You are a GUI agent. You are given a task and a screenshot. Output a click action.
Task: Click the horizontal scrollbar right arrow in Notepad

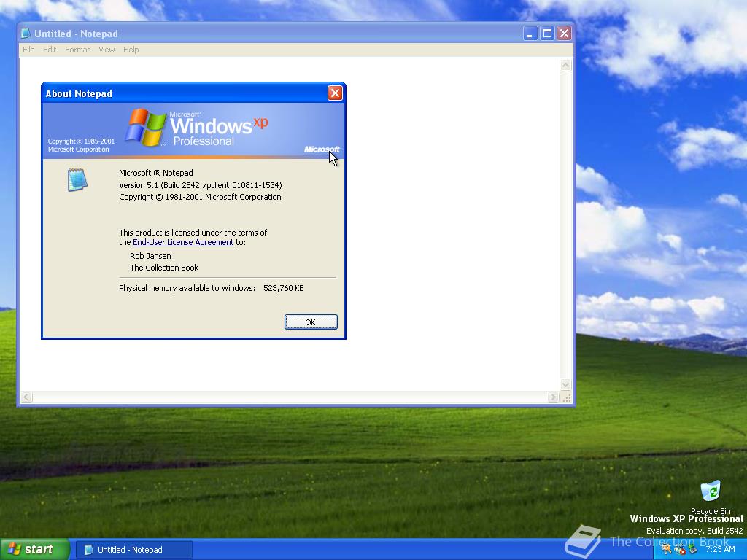pos(553,397)
